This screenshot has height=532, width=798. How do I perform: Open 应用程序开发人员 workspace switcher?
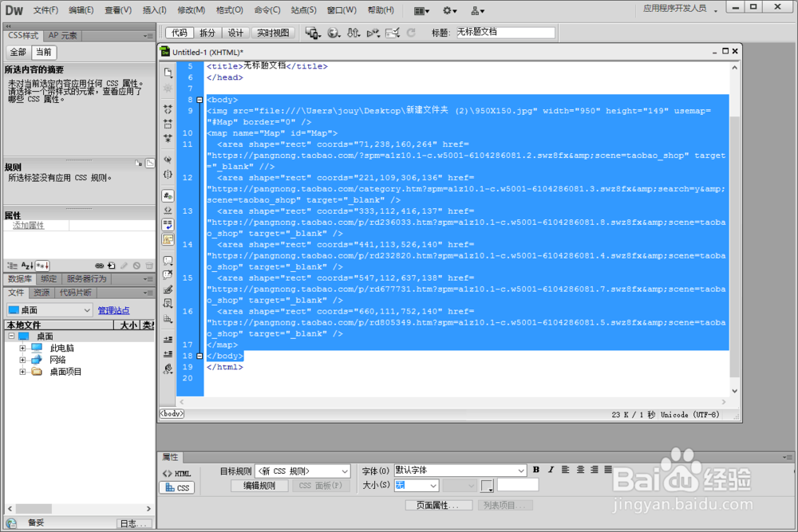[680, 9]
